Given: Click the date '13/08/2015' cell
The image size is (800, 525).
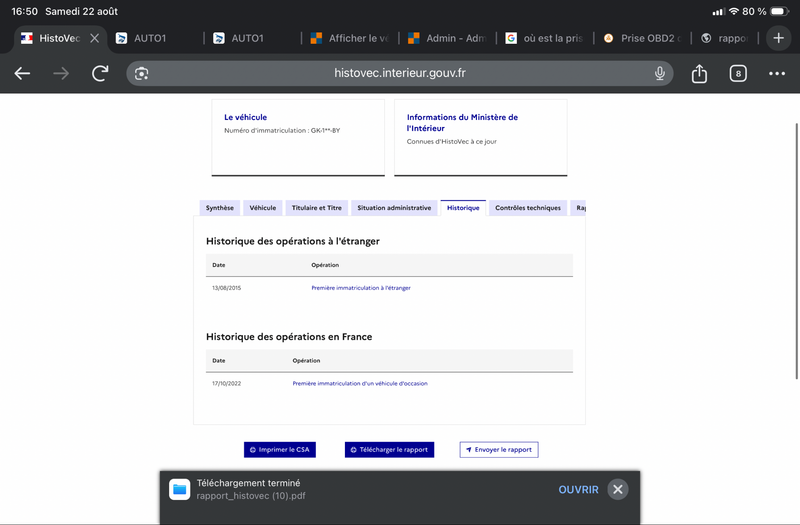Looking at the screenshot, I should point(227,288).
